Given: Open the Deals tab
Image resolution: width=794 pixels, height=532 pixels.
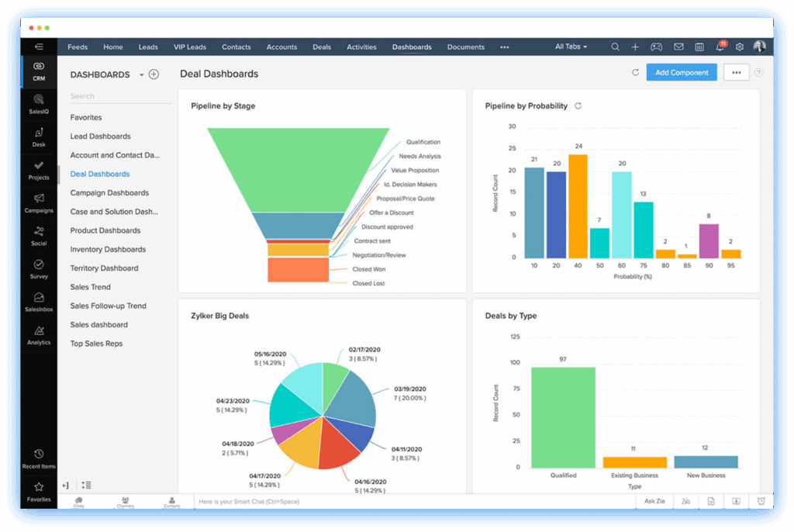Looking at the screenshot, I should pyautogui.click(x=322, y=47).
